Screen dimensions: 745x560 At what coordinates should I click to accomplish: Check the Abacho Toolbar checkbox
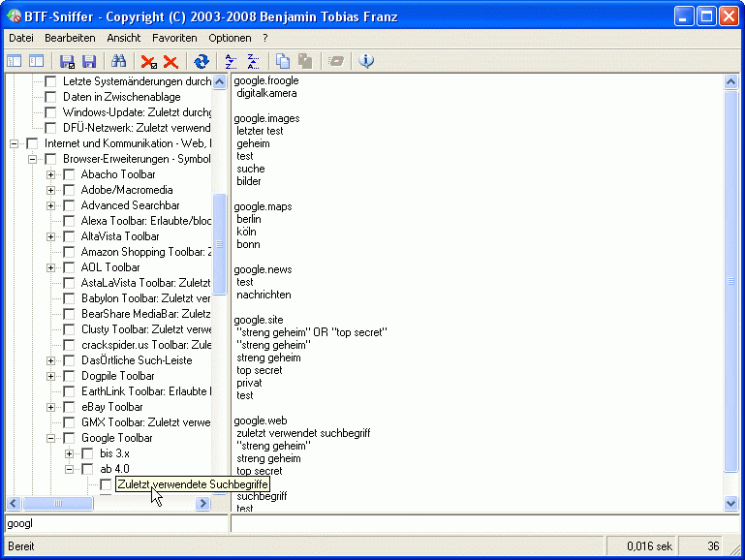click(69, 174)
